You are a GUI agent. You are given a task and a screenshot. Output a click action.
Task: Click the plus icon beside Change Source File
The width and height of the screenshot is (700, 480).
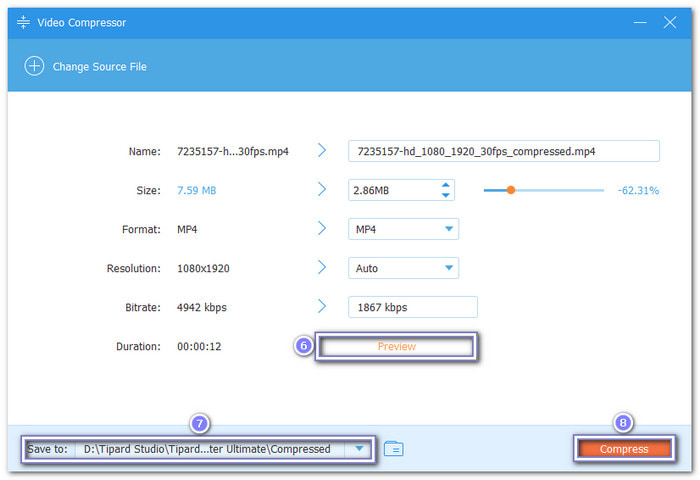pos(35,66)
